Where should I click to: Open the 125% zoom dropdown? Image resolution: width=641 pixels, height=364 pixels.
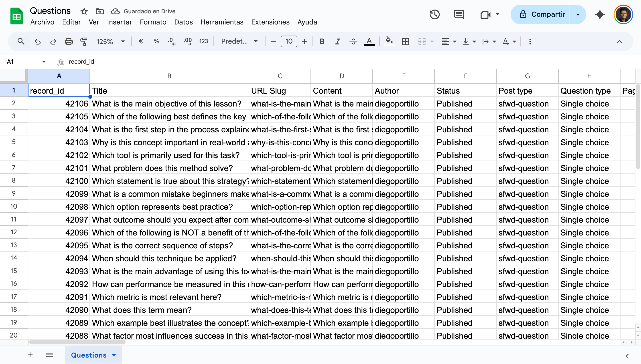point(110,42)
